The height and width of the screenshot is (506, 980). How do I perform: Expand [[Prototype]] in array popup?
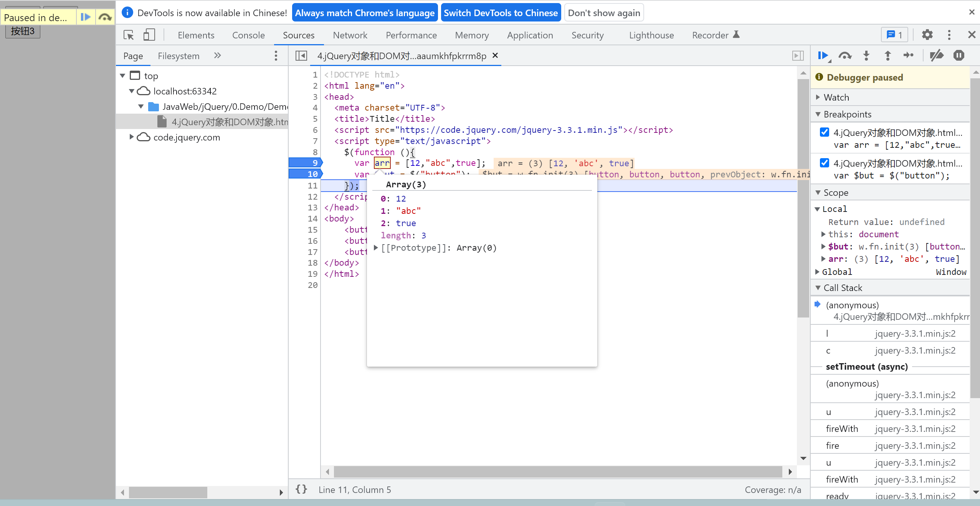click(x=376, y=248)
